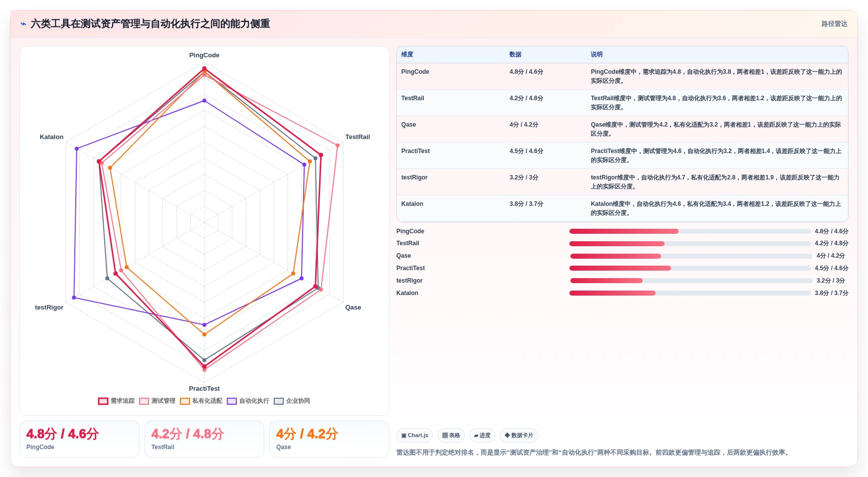Screen dimensions: 868x477
Task: Click the footnote beginning 雷达图不用于判定绝对排名
Action: [x=593, y=453]
